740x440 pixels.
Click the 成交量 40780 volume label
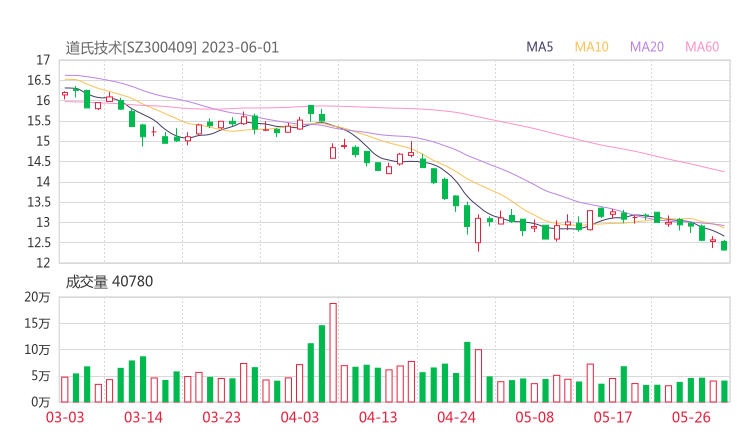point(110,282)
